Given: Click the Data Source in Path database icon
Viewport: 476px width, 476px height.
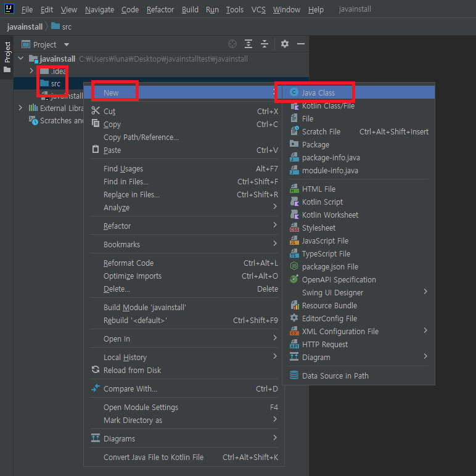Looking at the screenshot, I should (x=294, y=375).
